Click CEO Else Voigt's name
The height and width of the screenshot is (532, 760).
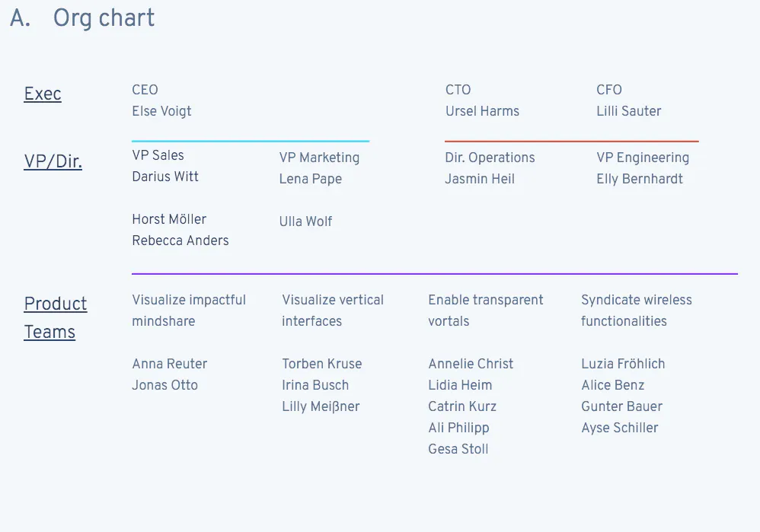(x=161, y=111)
